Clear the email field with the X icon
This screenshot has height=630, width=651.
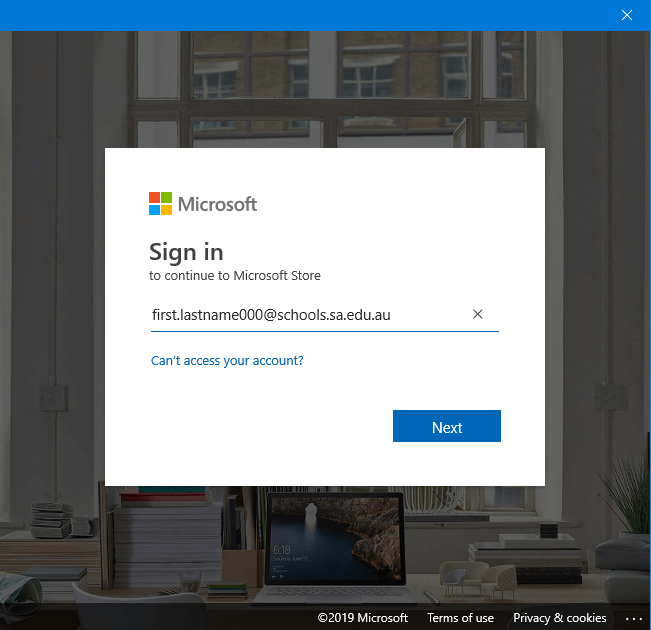tap(477, 314)
